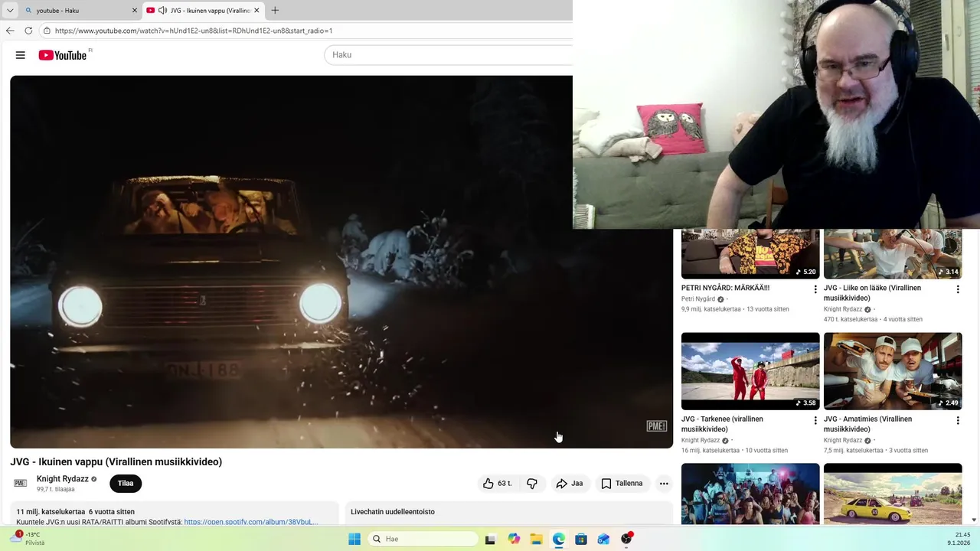
Task: Open the yellow car video thumbnail
Action: pyautogui.click(x=893, y=494)
